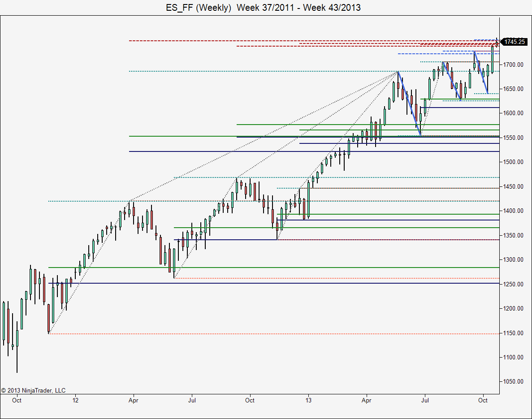The width and height of the screenshot is (532, 419).
Task: Click the 1550.00 price axis label
Action: (513, 138)
